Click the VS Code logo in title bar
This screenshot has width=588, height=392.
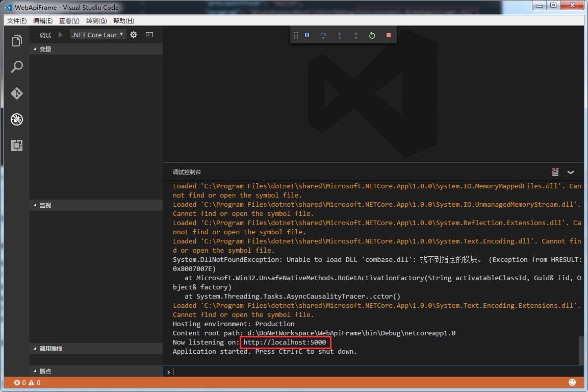[x=8, y=7]
